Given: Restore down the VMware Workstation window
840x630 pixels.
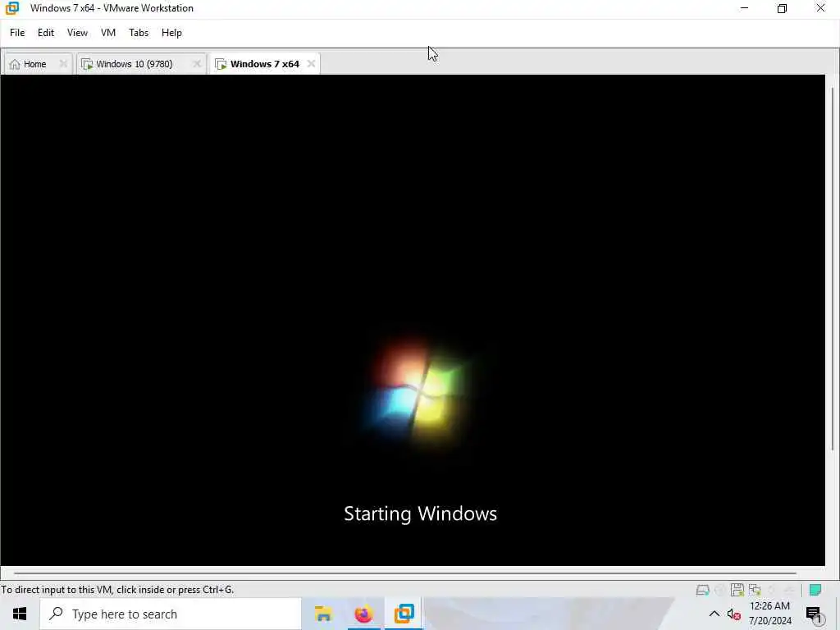Looking at the screenshot, I should (782, 8).
